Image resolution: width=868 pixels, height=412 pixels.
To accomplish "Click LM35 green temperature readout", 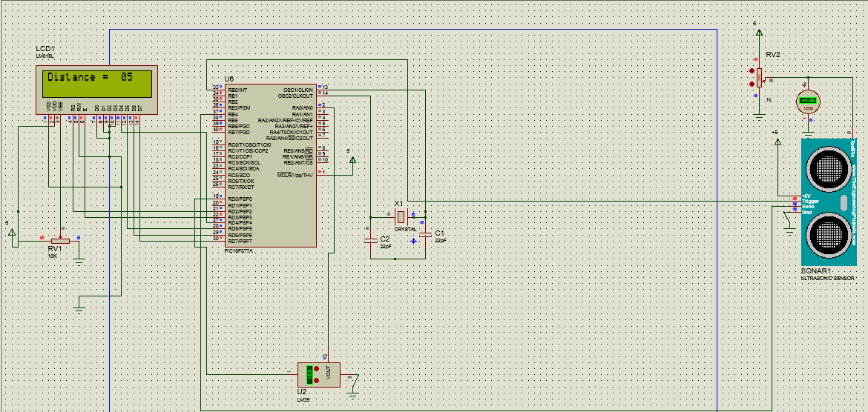I will point(310,374).
